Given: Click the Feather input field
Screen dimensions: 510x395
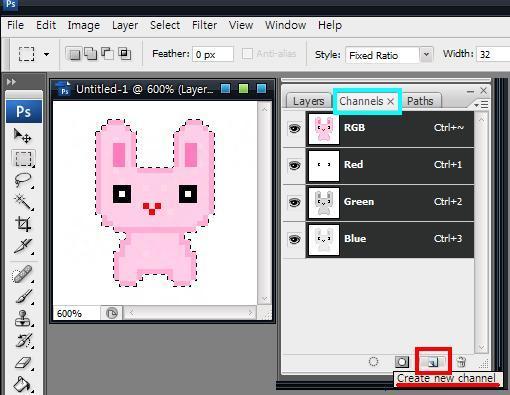Looking at the screenshot, I should pos(213,54).
